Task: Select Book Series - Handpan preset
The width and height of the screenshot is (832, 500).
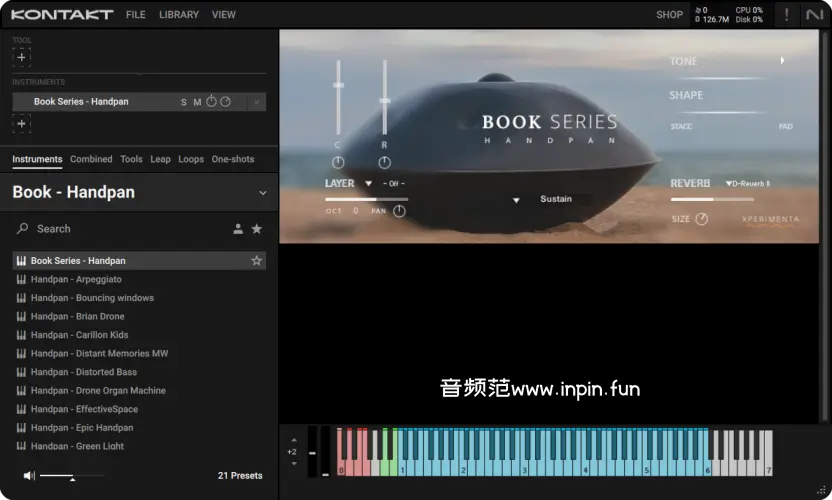Action: (x=139, y=261)
